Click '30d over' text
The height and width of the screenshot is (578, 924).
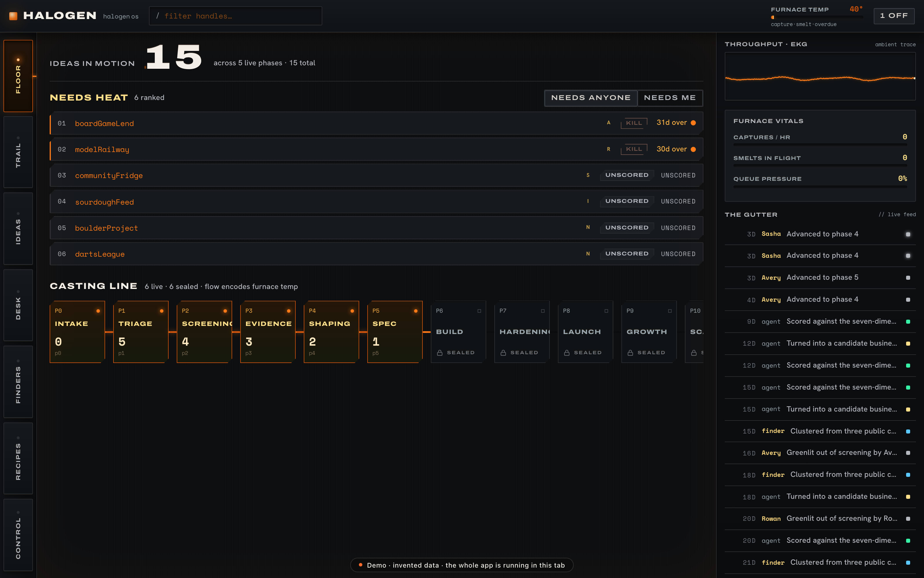tap(672, 149)
